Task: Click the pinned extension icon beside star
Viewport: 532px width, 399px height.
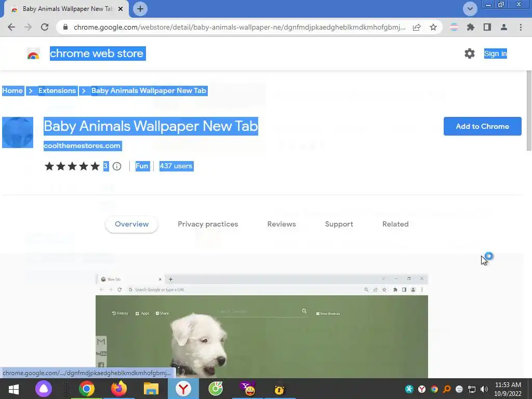Action: 454,27
